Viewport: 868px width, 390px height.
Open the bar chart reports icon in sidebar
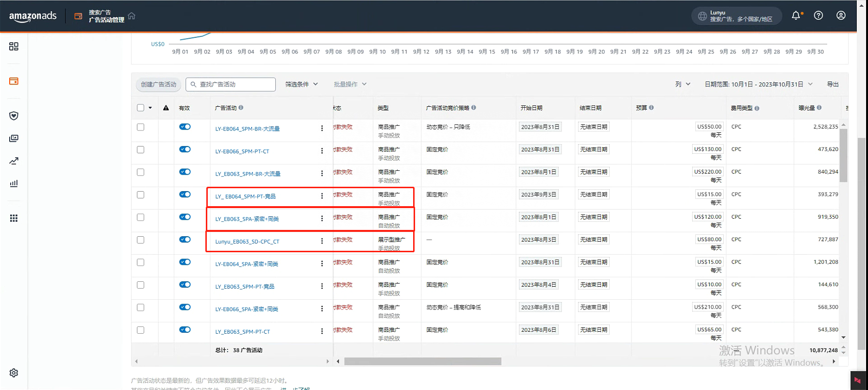tap(14, 183)
